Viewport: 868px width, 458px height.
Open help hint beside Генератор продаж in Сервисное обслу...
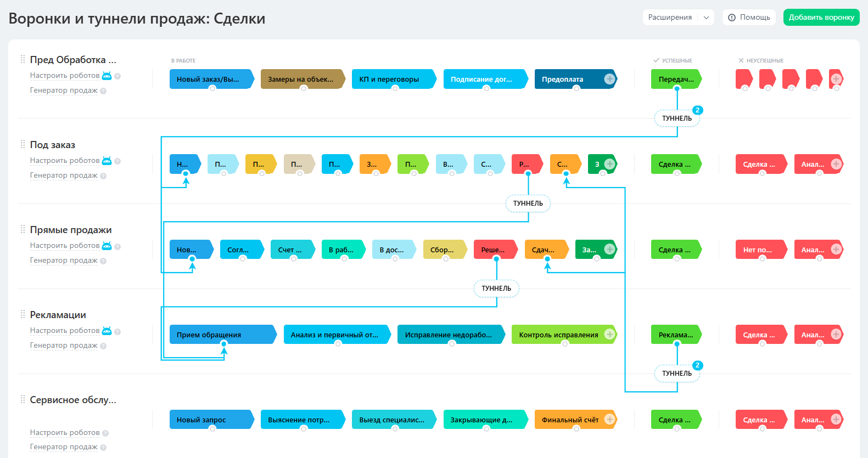coord(103,448)
